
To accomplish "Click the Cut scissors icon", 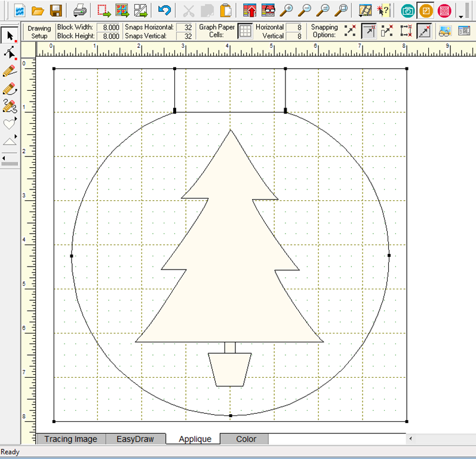I will 189,11.
